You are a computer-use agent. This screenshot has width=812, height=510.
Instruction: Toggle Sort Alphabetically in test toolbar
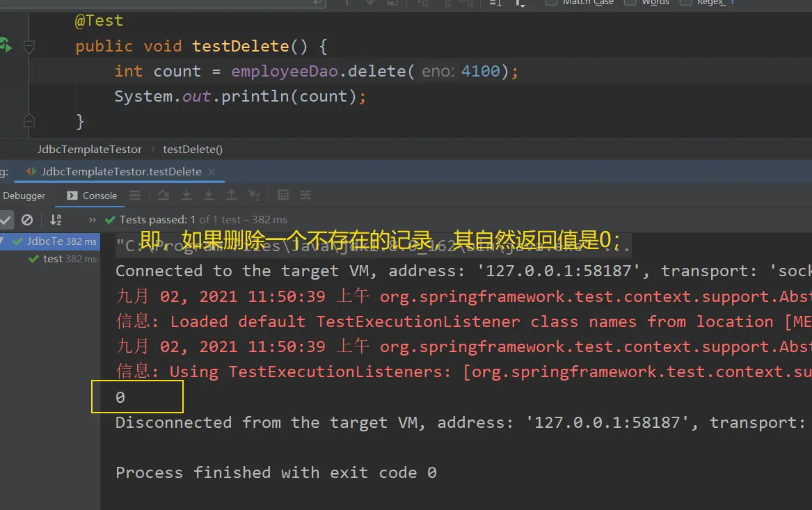56,220
